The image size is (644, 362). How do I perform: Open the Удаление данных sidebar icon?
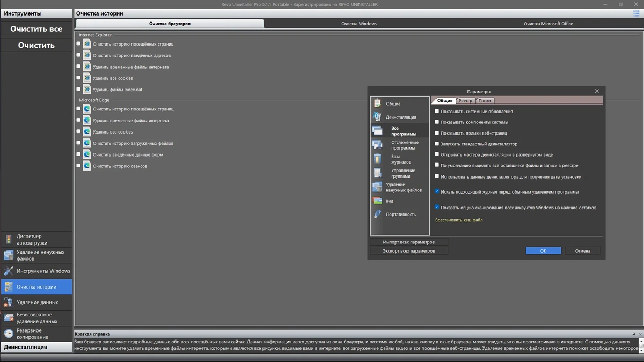click(x=8, y=302)
